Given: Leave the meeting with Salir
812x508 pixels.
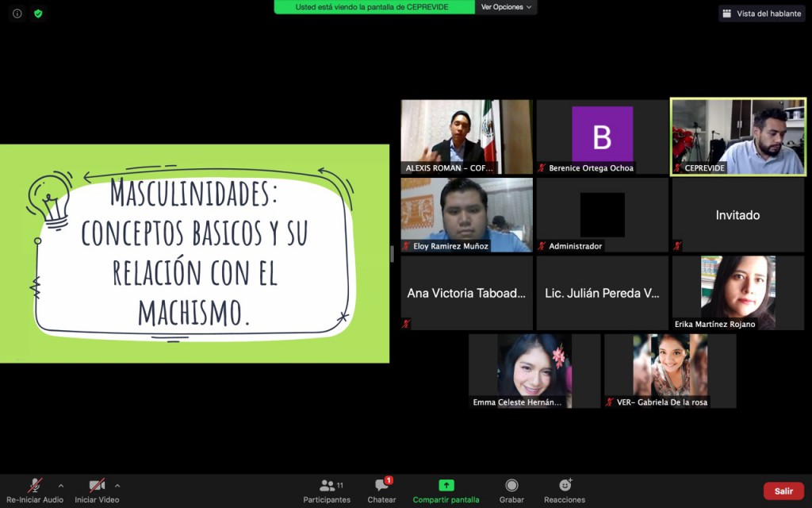Looking at the screenshot, I should (783, 491).
